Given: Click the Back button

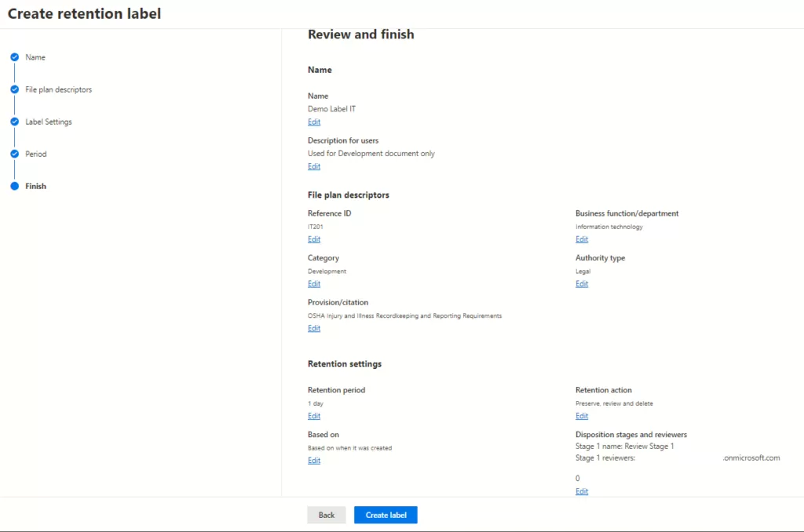Looking at the screenshot, I should click(327, 515).
